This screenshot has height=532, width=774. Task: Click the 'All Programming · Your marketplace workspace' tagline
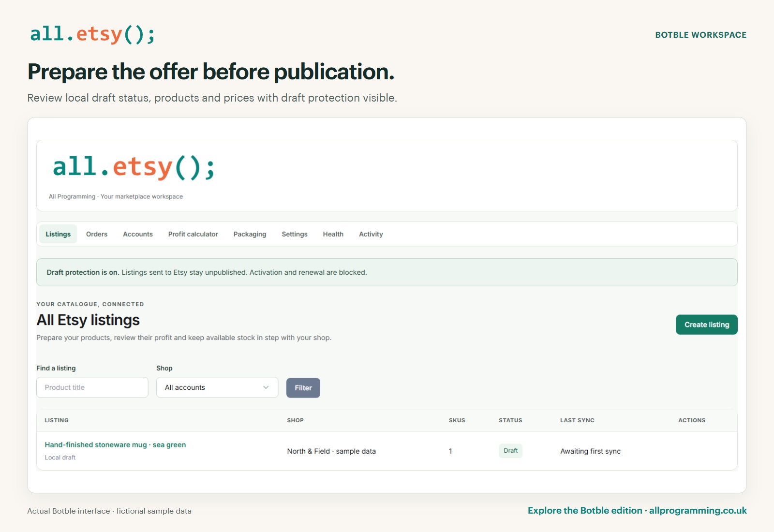point(116,196)
